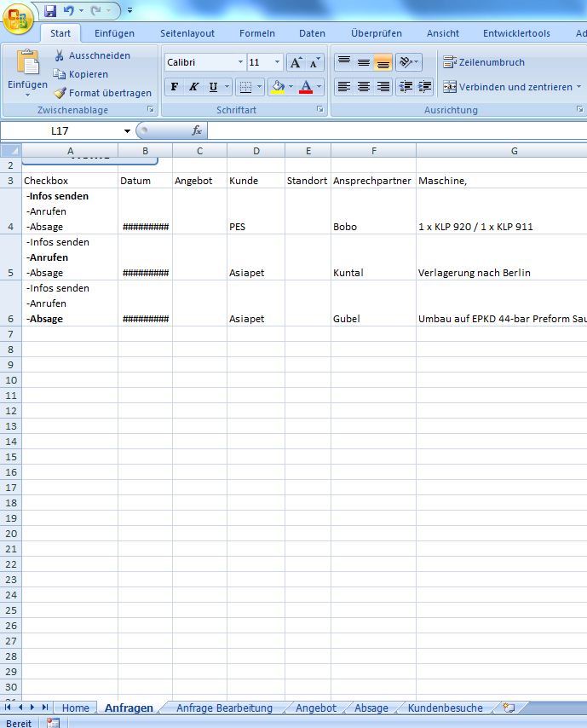Screen dimensions: 587x728
Task: Switch to the Entwicklertools ribbon tab
Action: (516, 33)
